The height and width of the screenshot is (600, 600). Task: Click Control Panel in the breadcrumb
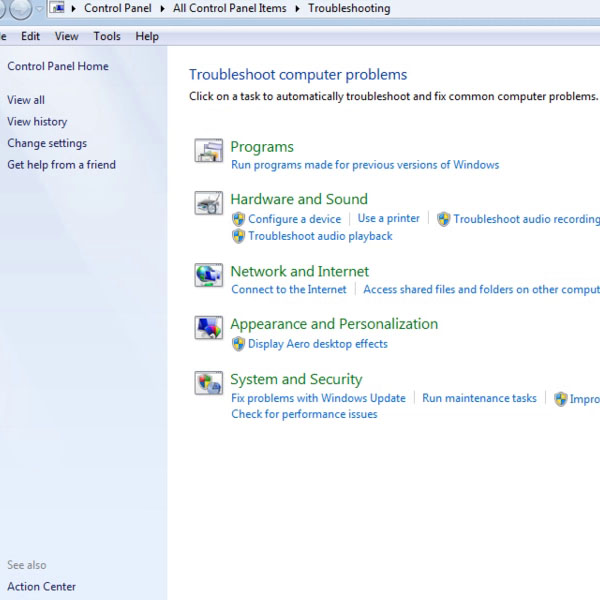pyautogui.click(x=118, y=8)
